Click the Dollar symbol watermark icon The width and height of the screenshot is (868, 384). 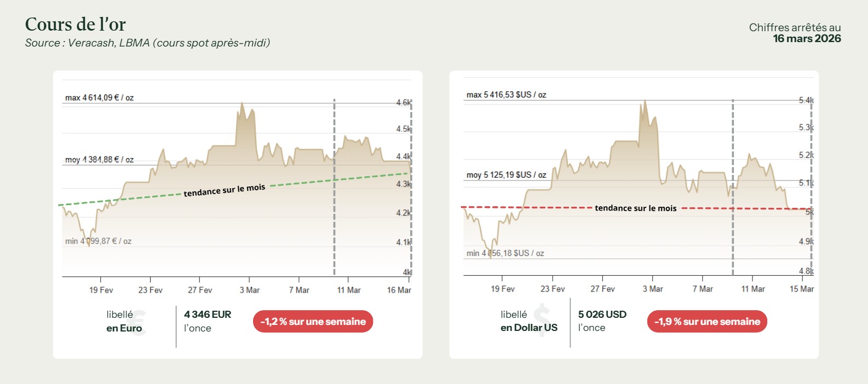click(x=542, y=321)
